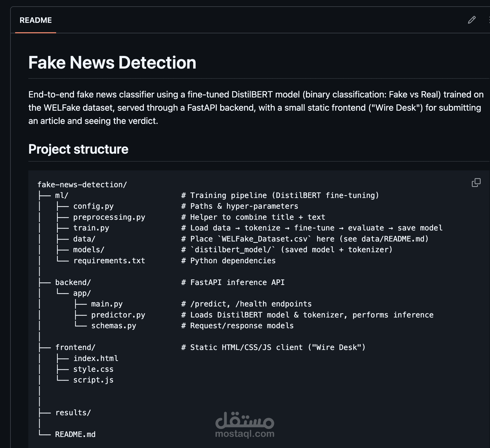
Task: Click the ml/ folder entry
Action: 62,196
